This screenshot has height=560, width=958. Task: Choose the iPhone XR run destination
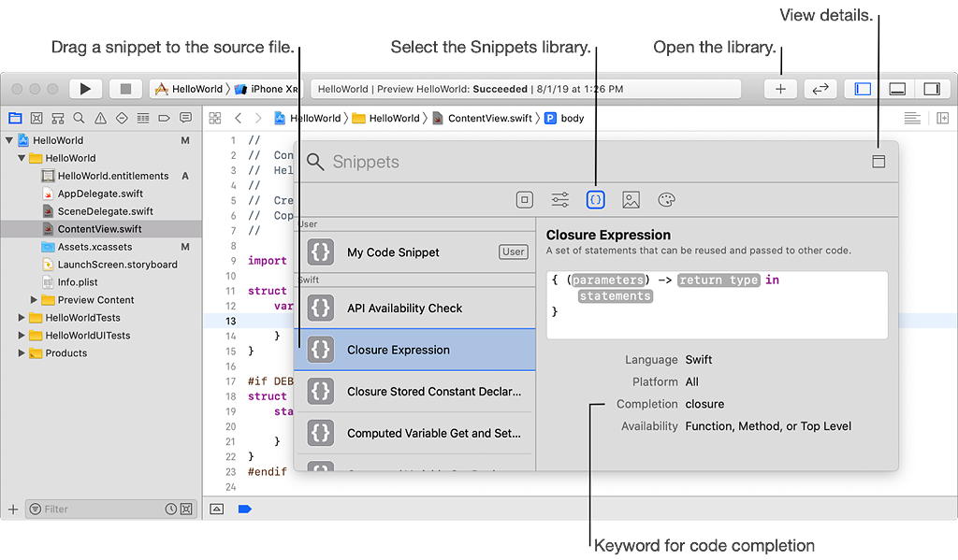(267, 89)
